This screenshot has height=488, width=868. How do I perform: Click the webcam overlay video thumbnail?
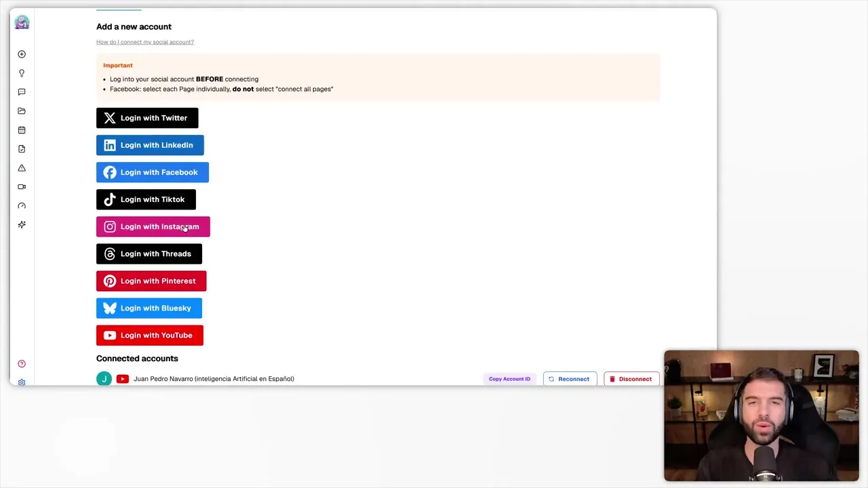coord(762,415)
